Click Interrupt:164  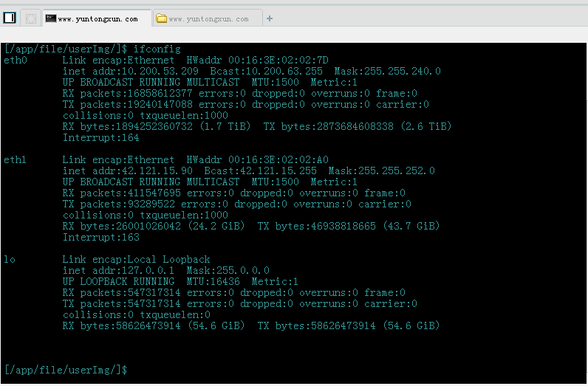tap(101, 138)
